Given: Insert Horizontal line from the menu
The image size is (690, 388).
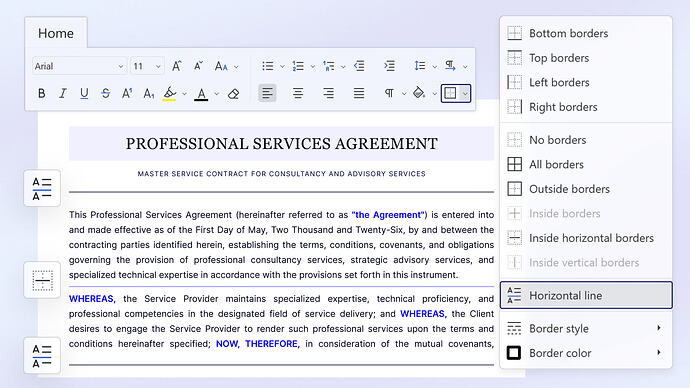Looking at the screenshot, I should (586, 295).
